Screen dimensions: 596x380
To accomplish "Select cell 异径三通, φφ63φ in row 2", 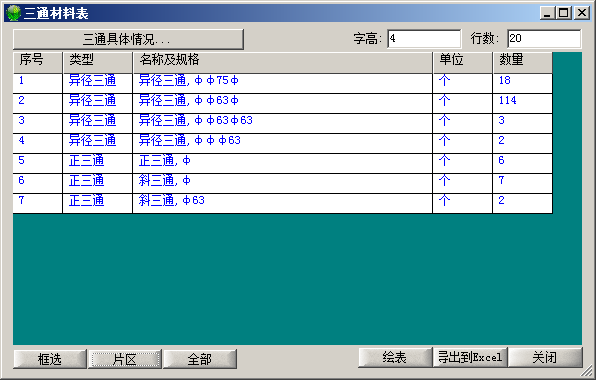I will click(x=282, y=103).
